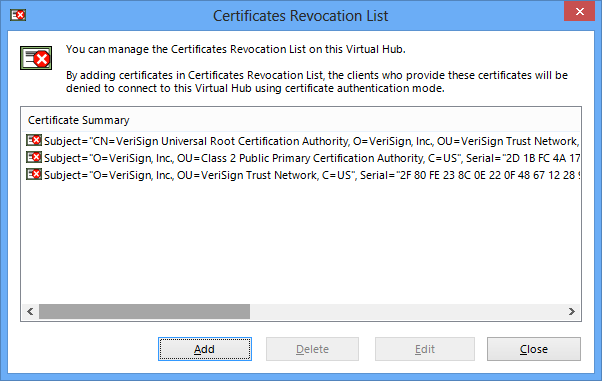Click the large certificate revocation header icon
This screenshot has height=381, width=602.
[36, 58]
